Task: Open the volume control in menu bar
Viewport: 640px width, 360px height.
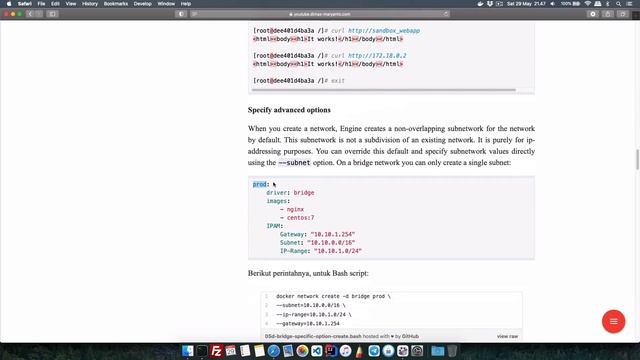Action: pyautogui.click(x=553, y=4)
